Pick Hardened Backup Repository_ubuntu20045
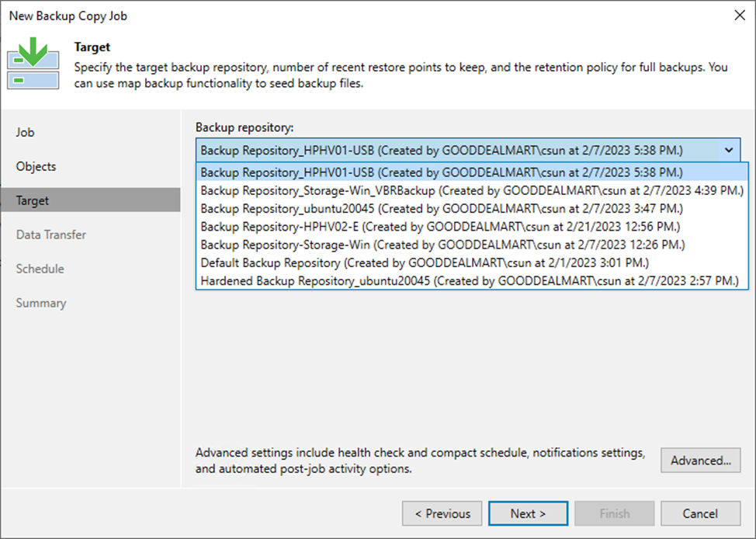The width and height of the screenshot is (756, 539). click(x=470, y=280)
